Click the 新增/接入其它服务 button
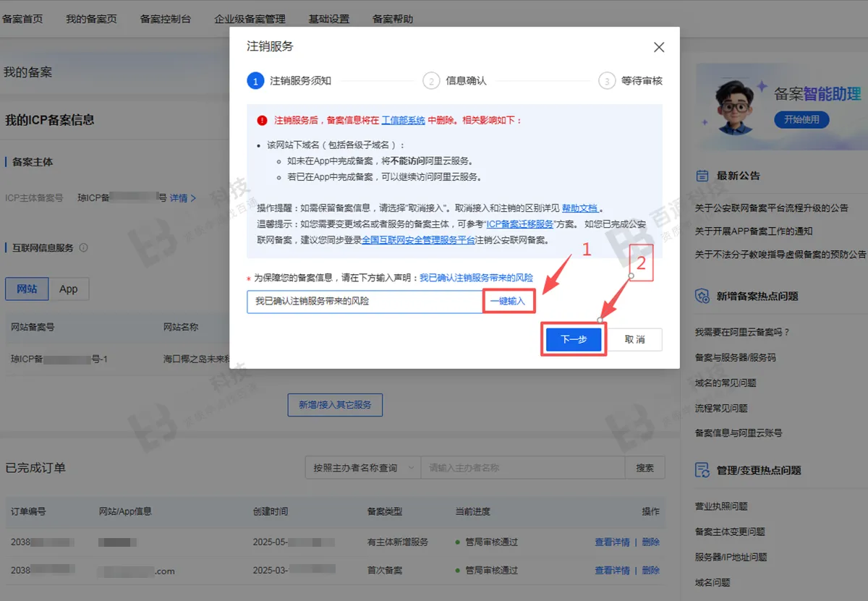 tap(335, 405)
